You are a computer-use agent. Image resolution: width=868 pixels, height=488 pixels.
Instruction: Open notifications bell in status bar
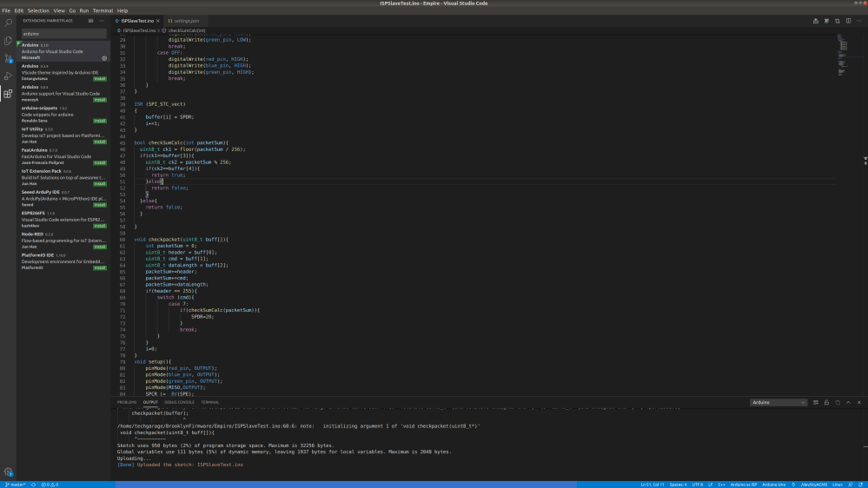pyautogui.click(x=861, y=485)
